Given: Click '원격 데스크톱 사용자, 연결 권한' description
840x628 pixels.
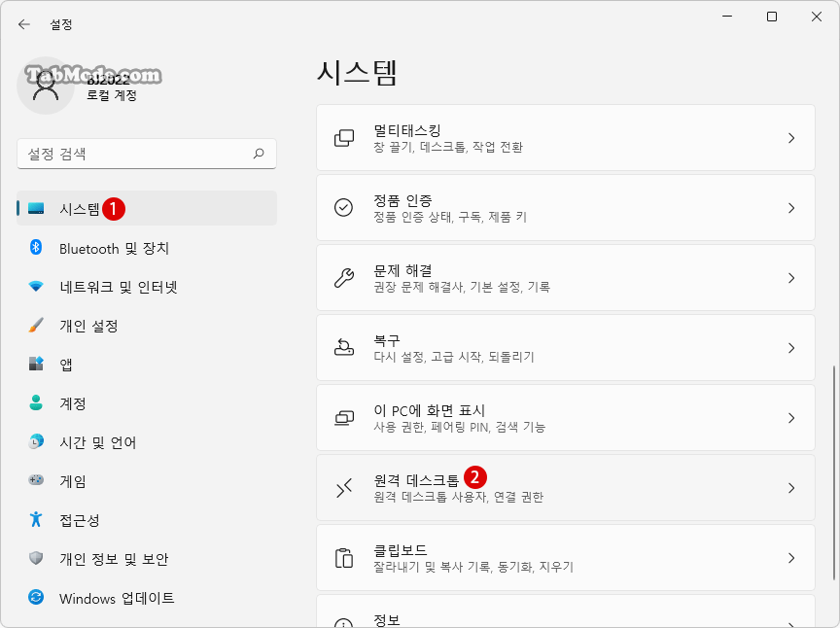Looking at the screenshot, I should click(x=459, y=497).
